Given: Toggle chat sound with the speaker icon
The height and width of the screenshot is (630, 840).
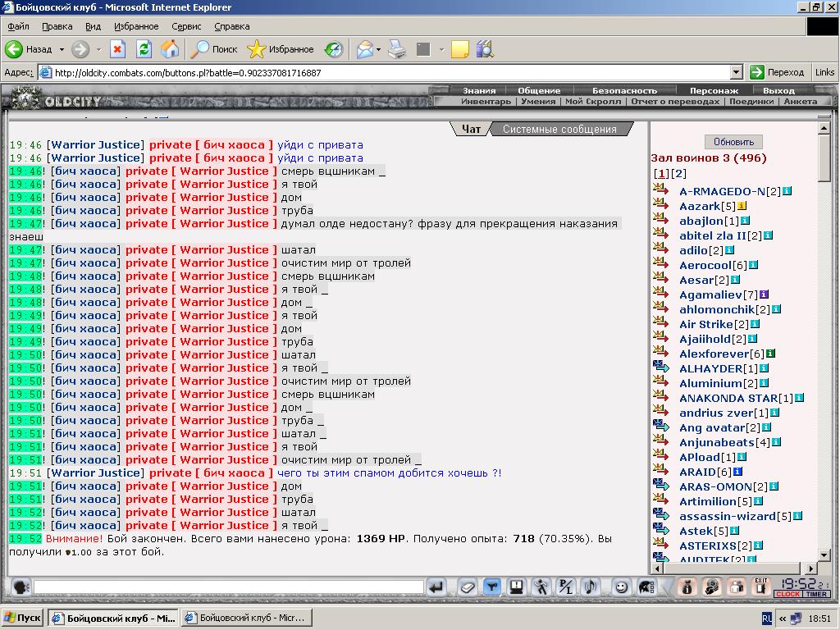Looking at the screenshot, I should coord(591,587).
